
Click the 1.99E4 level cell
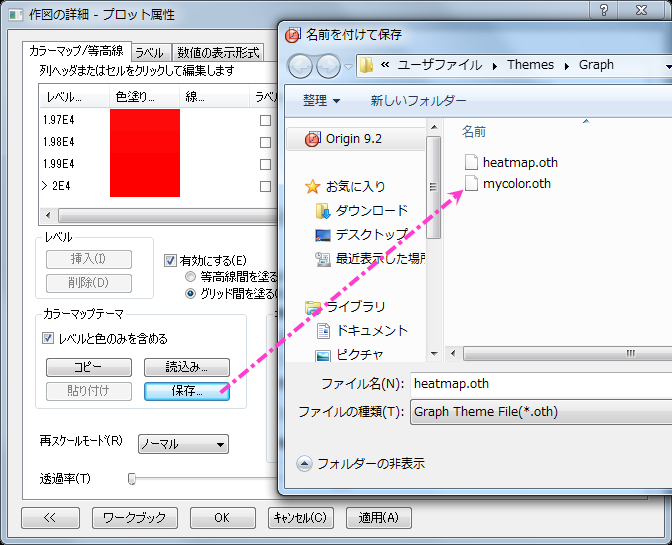coord(58,164)
